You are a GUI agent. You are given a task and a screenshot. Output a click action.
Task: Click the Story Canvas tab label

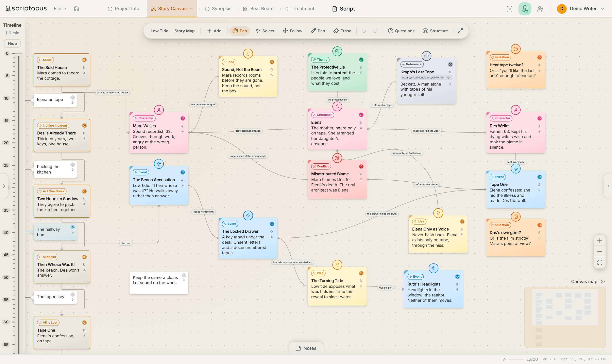click(x=172, y=9)
